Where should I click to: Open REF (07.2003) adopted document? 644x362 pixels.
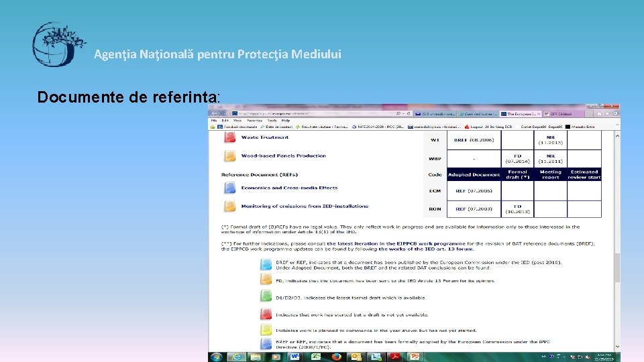[x=474, y=209]
